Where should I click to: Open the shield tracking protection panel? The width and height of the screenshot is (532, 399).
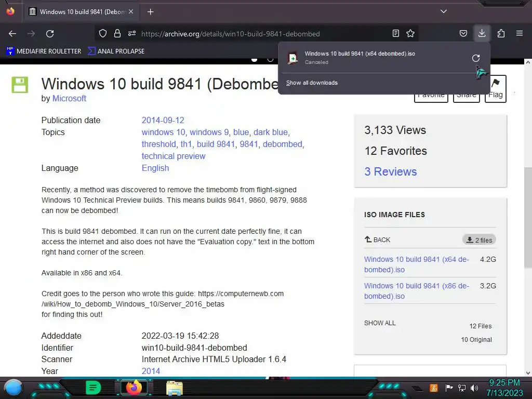(x=103, y=34)
